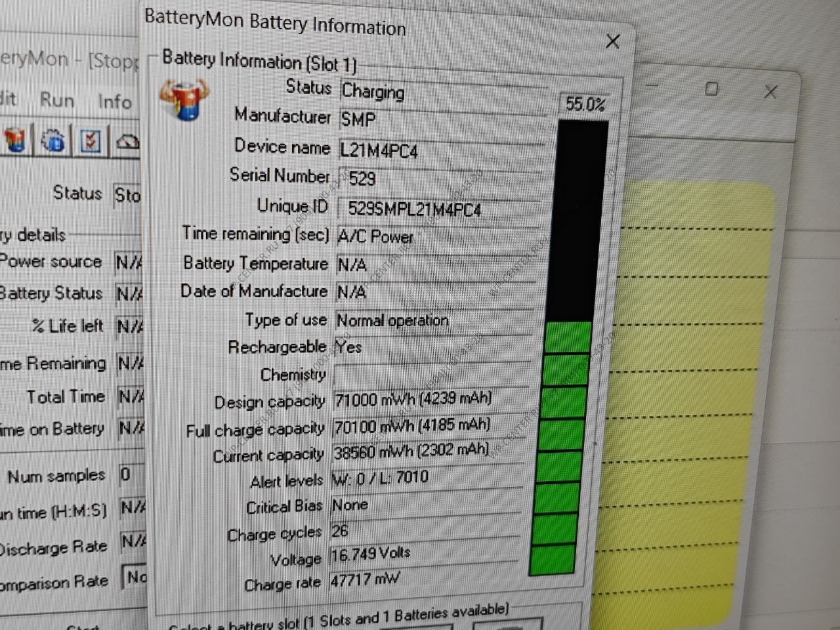Click the Comparison Rate field in main window

[135, 577]
